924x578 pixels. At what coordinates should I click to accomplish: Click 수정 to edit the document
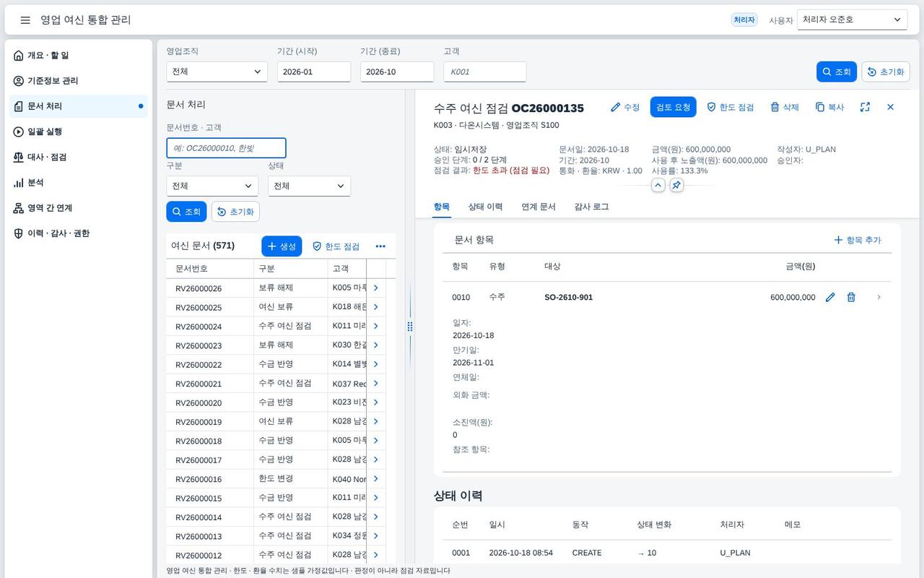click(625, 107)
